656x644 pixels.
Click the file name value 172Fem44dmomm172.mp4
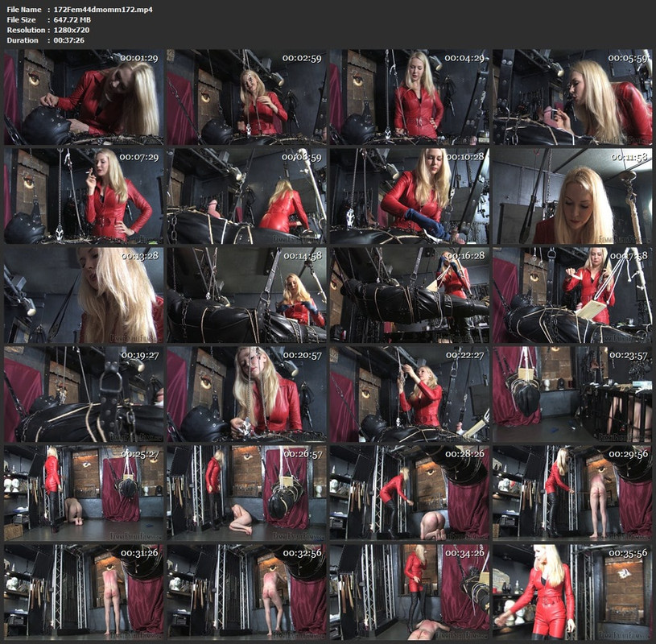(x=103, y=10)
